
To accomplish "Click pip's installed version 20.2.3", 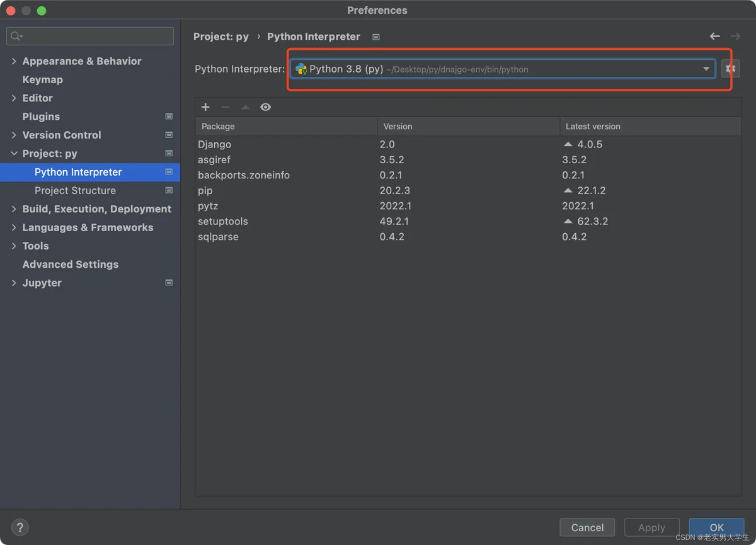I will click(395, 190).
